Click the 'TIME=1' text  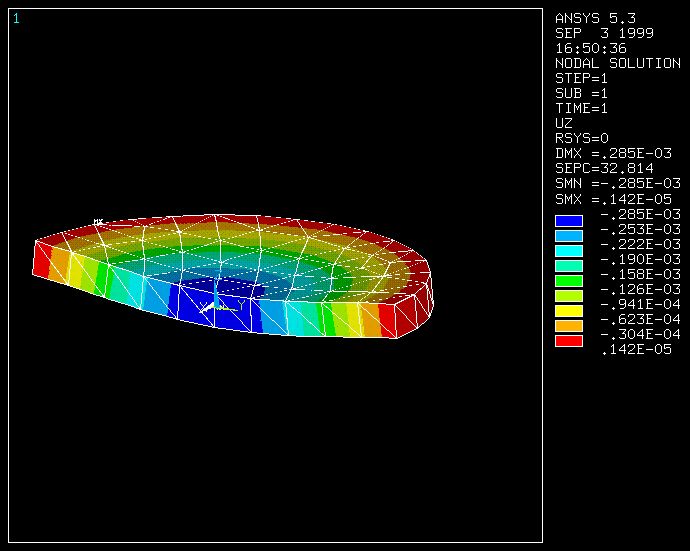[581, 108]
